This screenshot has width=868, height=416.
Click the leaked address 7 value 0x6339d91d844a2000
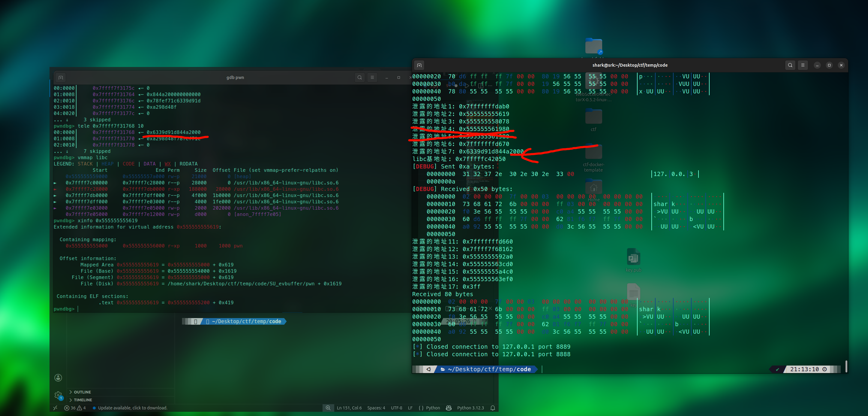tap(491, 151)
